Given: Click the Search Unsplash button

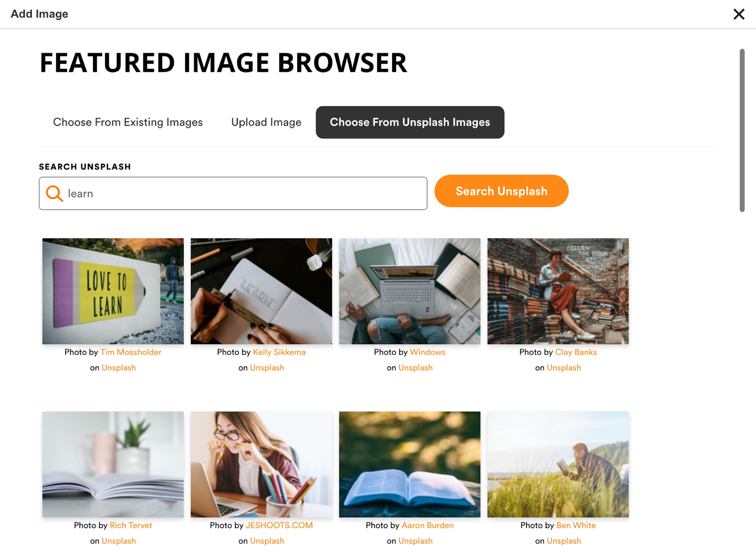Looking at the screenshot, I should click(x=501, y=191).
